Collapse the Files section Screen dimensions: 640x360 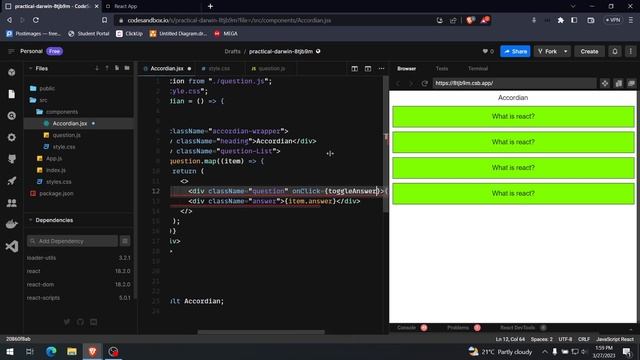30,68
